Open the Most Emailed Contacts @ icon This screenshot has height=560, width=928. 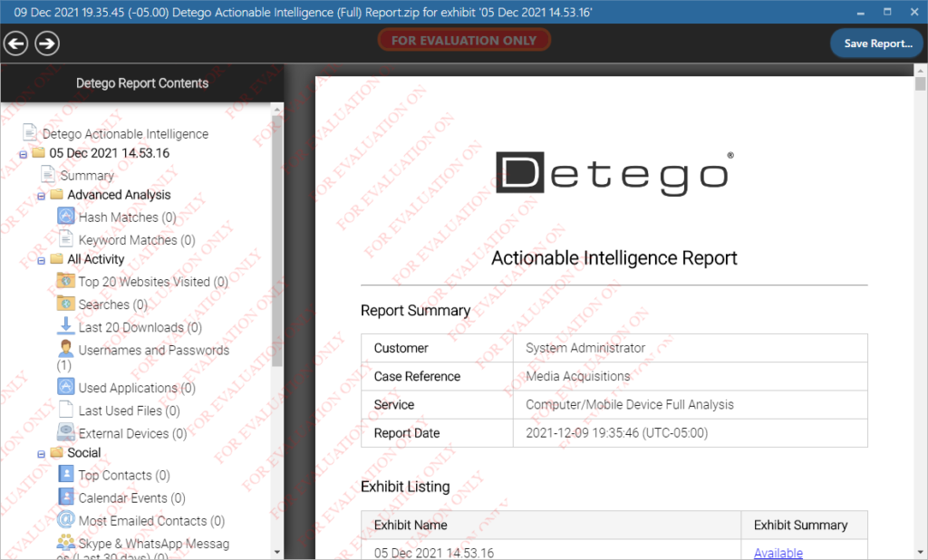(65, 519)
